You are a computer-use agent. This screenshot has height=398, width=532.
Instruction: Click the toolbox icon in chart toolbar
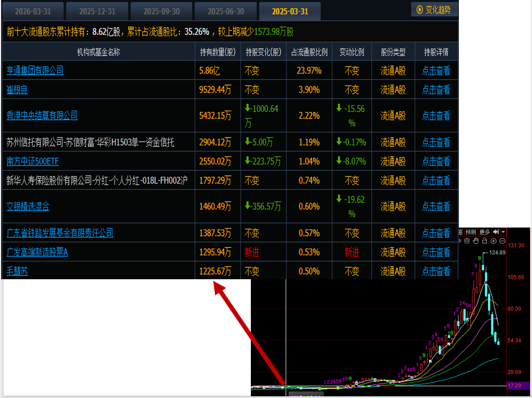pos(467,241)
